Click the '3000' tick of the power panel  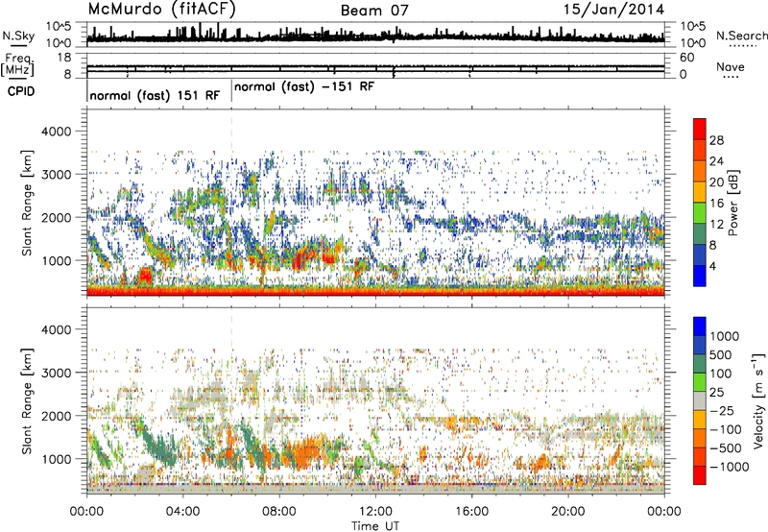(x=57, y=175)
